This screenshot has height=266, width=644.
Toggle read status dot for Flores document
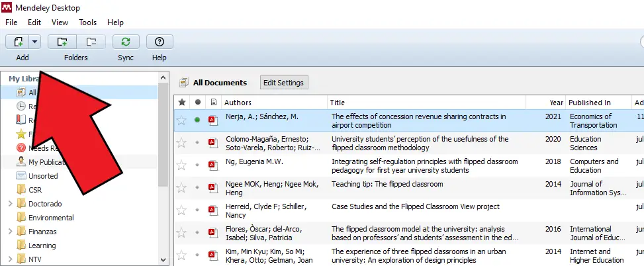point(197,232)
